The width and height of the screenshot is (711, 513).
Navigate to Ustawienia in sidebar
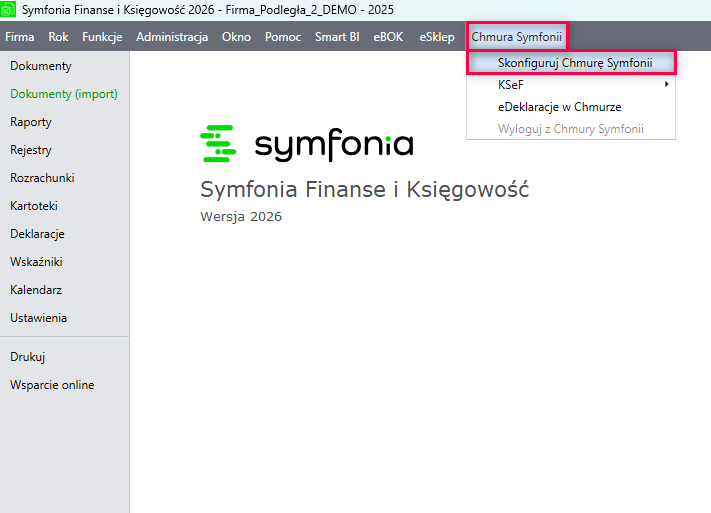[39, 318]
